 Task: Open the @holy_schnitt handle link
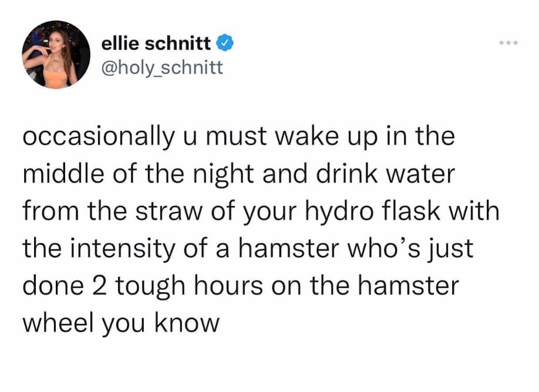pyautogui.click(x=162, y=68)
